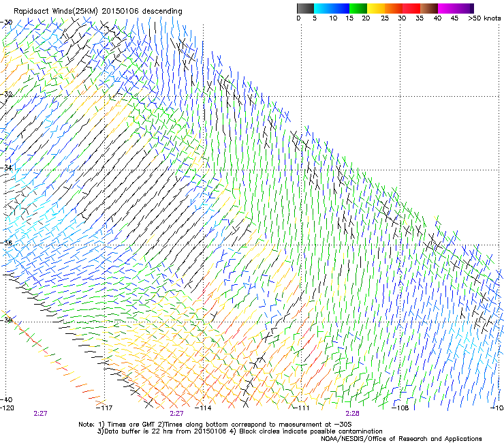The height and width of the screenshot is (443, 504).
Task: Click the '-36' latitude axis label
Action: point(6,243)
